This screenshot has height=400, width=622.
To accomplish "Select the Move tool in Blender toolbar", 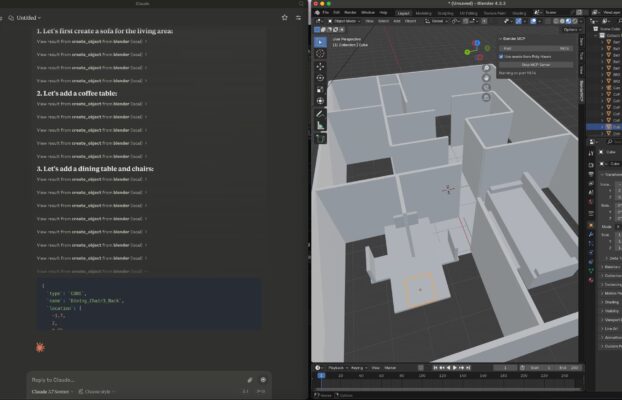I will point(320,66).
